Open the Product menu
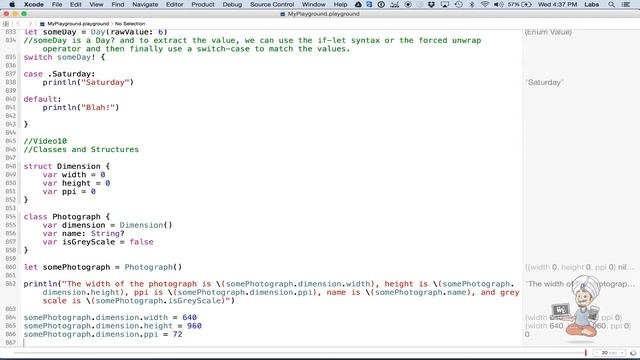 203,4
